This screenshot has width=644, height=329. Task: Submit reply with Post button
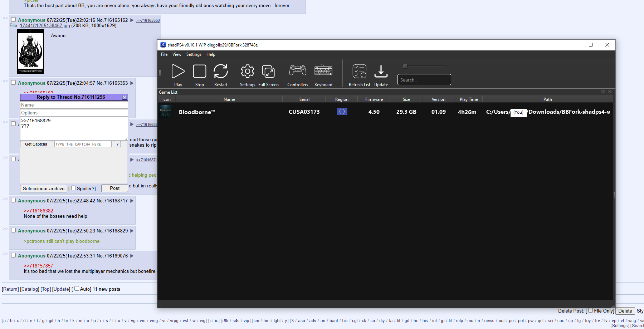tap(115, 188)
